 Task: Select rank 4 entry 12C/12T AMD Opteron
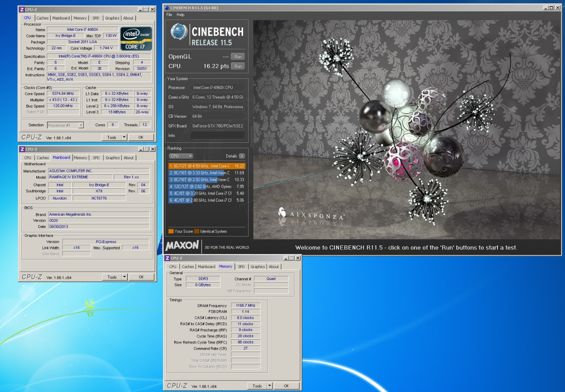207,186
